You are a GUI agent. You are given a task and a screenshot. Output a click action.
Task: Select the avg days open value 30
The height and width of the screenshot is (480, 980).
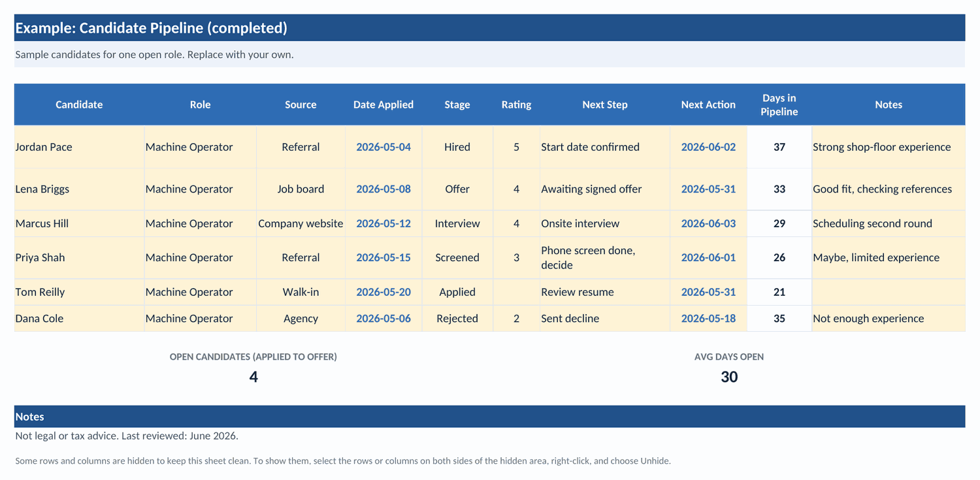729,377
